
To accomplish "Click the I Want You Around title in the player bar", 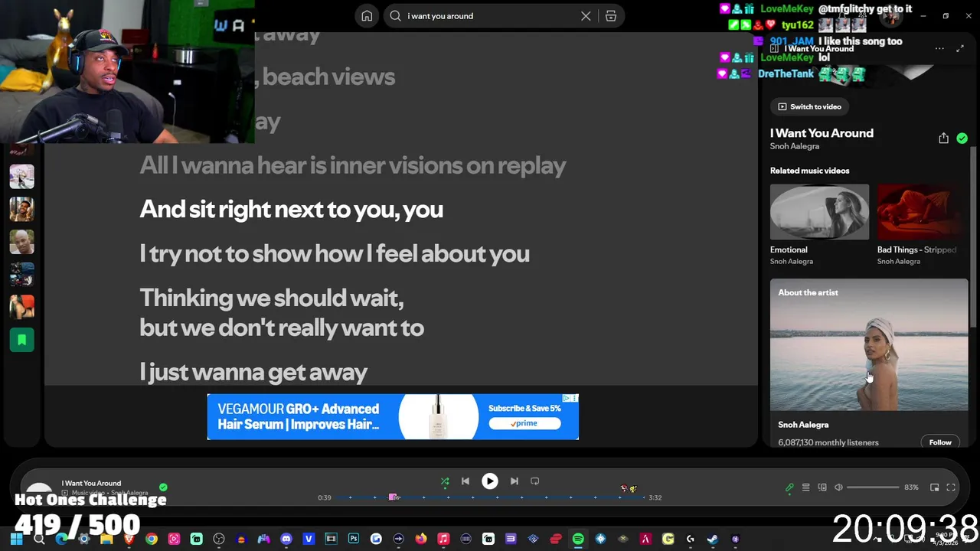I will click(91, 484).
